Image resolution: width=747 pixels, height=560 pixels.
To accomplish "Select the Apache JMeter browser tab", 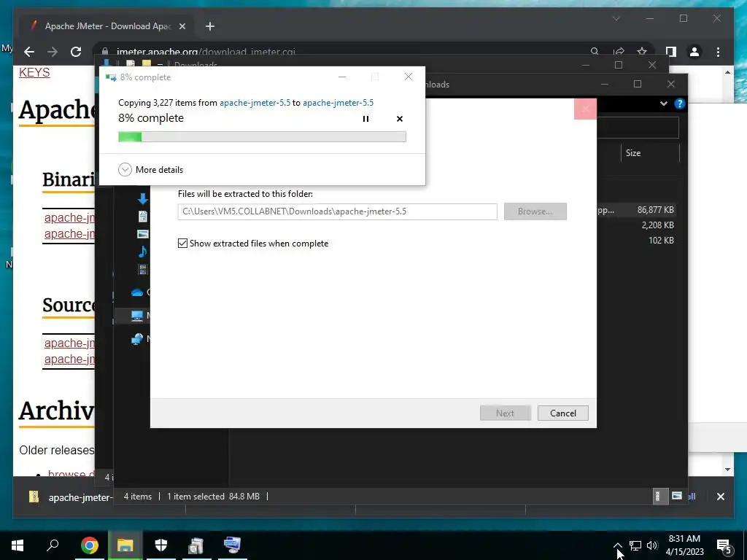I will (107, 26).
